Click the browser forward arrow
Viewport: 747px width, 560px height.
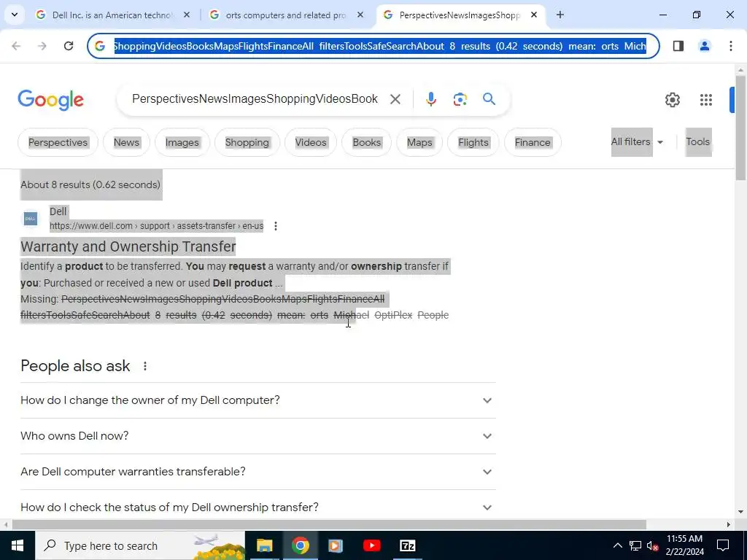click(42, 46)
